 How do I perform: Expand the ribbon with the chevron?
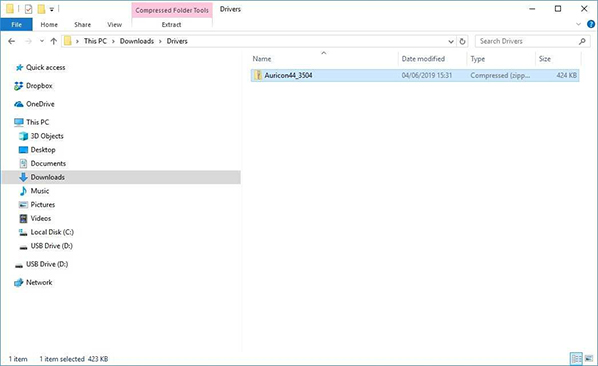click(x=578, y=24)
